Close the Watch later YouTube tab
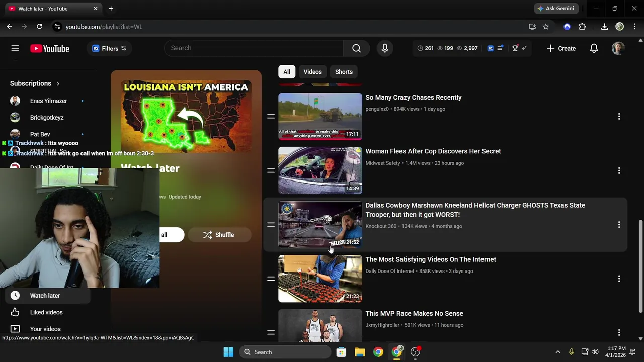 pyautogui.click(x=96, y=9)
